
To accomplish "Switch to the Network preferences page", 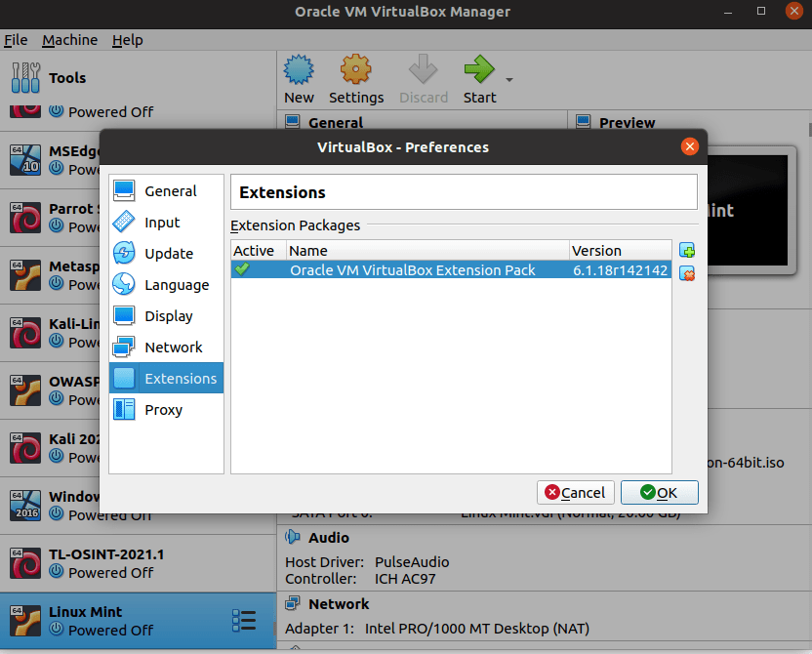I will 173,347.
